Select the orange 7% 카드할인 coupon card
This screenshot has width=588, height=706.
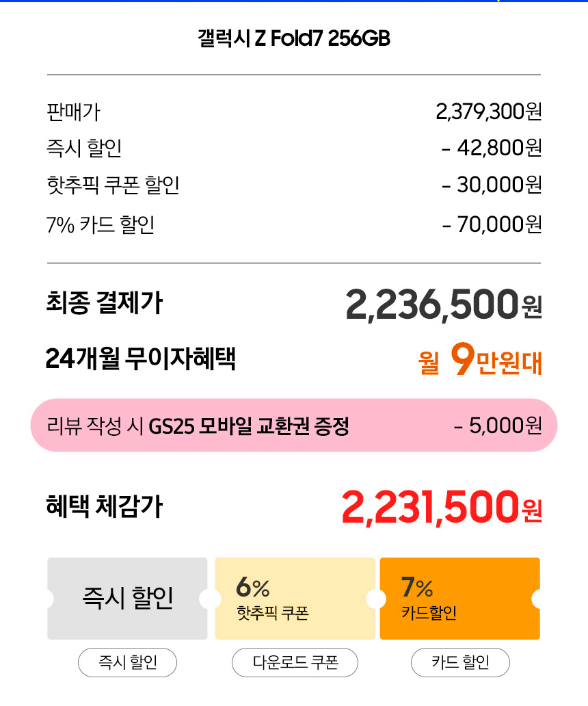459,599
